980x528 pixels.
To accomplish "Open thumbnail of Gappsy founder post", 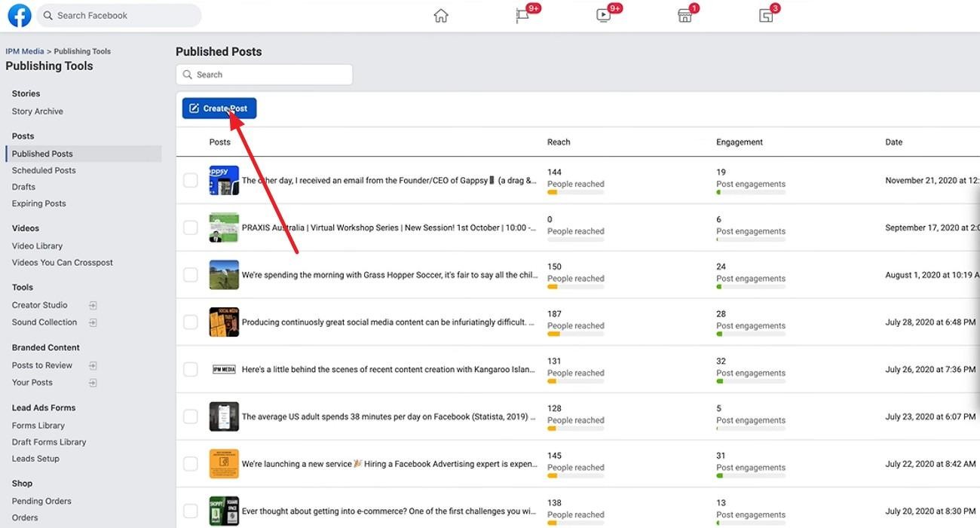I will (x=224, y=181).
